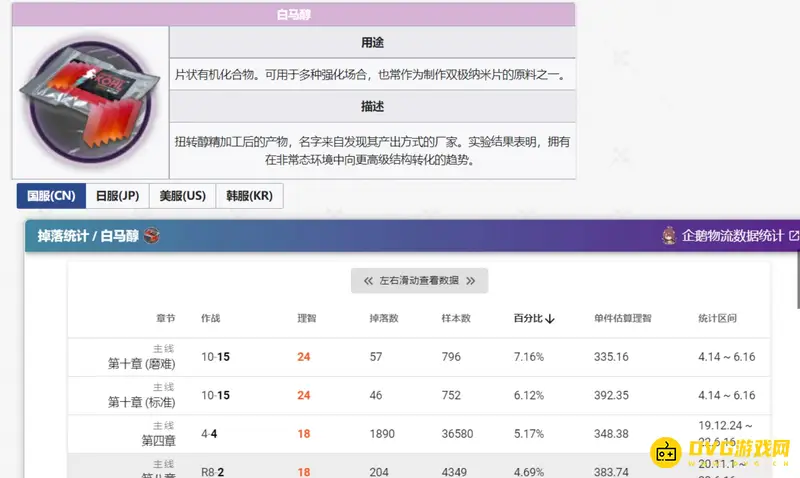
Task: Click the 白马醇 title header bar
Action: pos(293,14)
